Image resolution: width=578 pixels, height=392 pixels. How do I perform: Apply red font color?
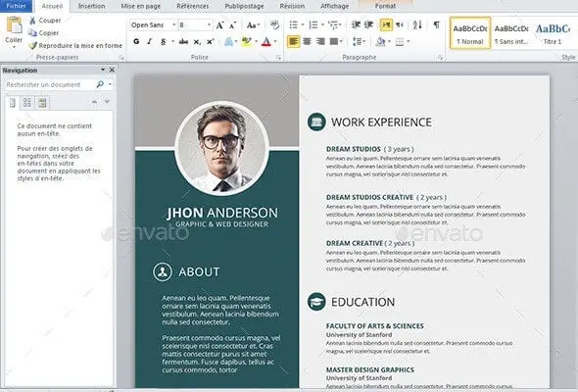(x=266, y=42)
